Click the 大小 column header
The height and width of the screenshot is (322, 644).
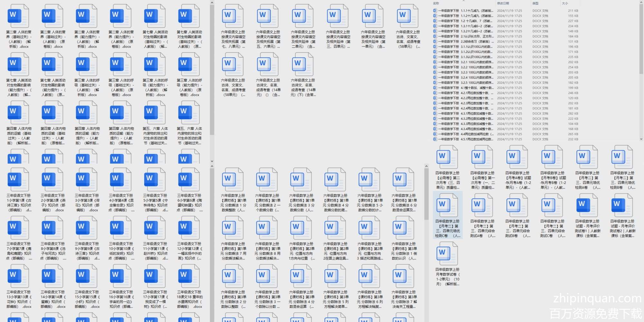565,3
